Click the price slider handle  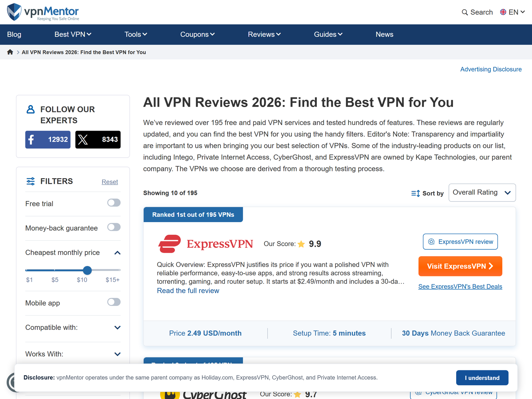click(87, 270)
